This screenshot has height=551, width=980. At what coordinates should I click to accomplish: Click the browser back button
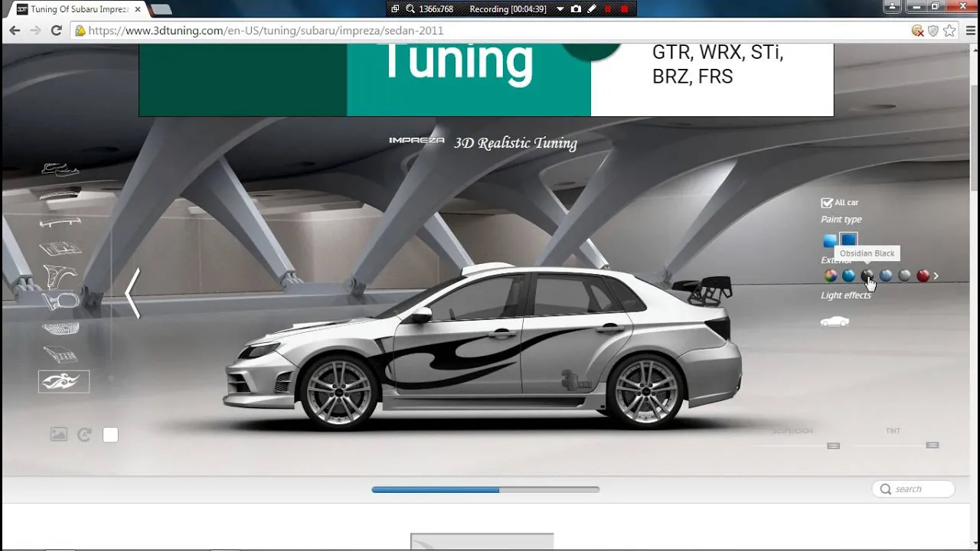point(15,31)
